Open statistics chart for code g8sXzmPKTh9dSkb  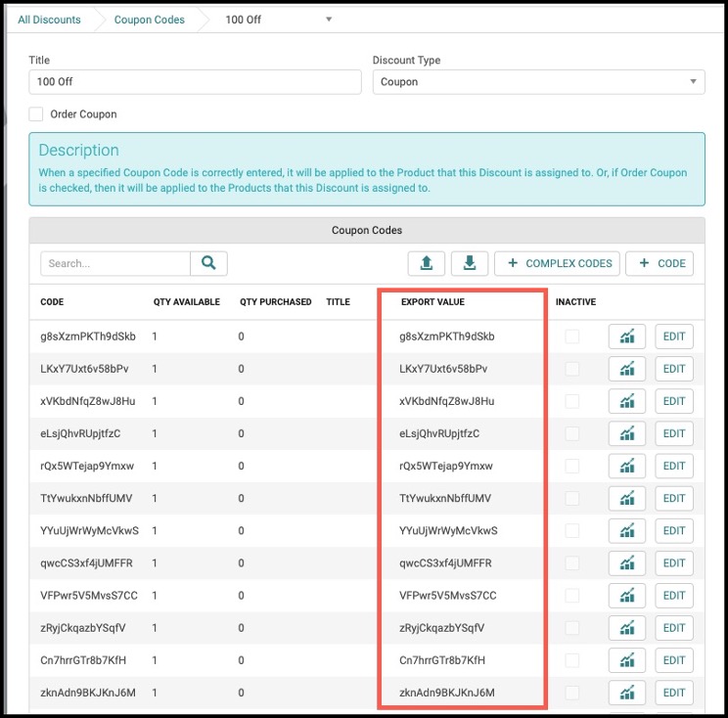[x=627, y=337]
